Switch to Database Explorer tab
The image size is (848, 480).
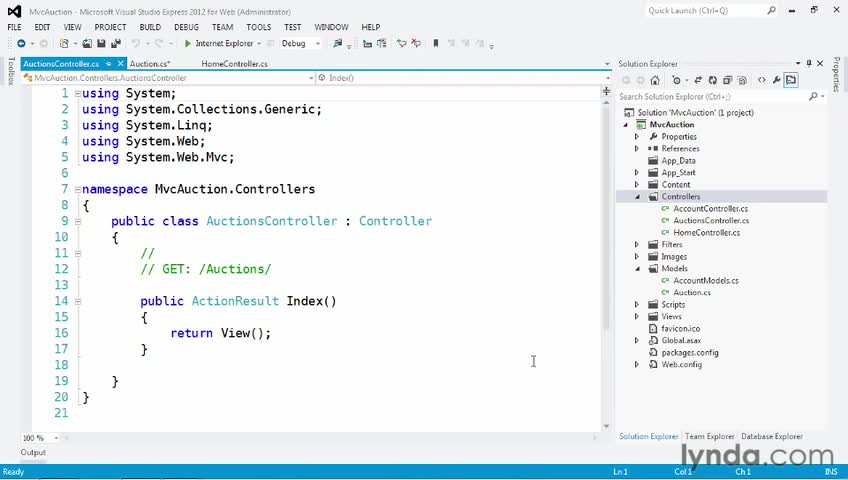(772, 436)
